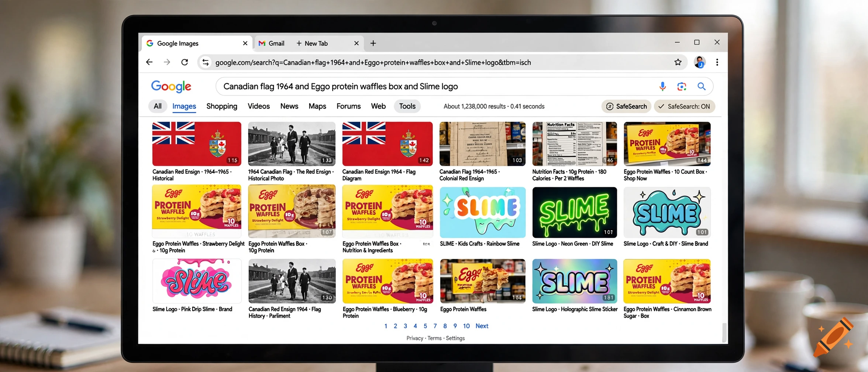Go to results page 10
868x372 pixels.
click(x=466, y=326)
